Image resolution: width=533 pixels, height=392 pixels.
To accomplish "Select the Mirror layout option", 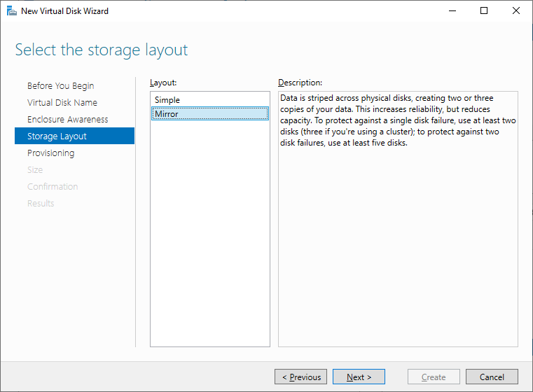I will click(x=209, y=114).
